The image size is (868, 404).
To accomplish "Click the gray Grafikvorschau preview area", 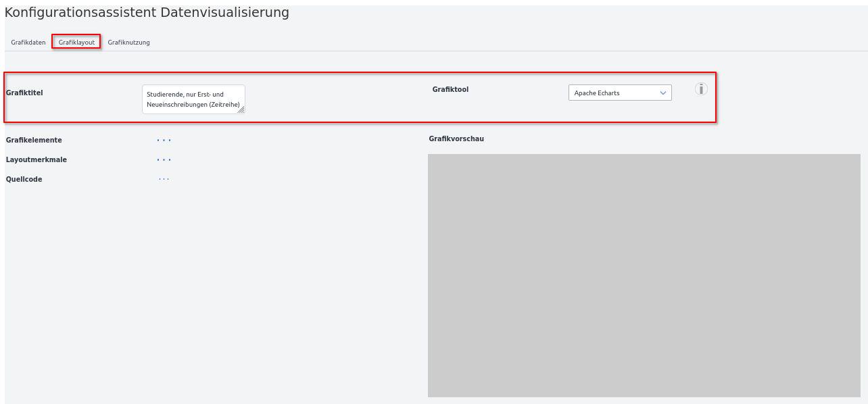I will 644,275.
